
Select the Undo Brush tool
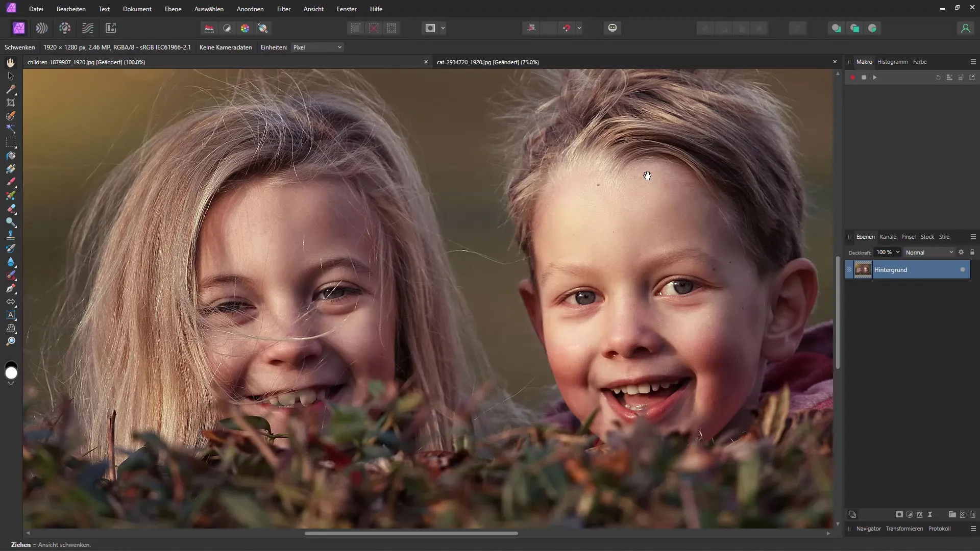coord(11,248)
